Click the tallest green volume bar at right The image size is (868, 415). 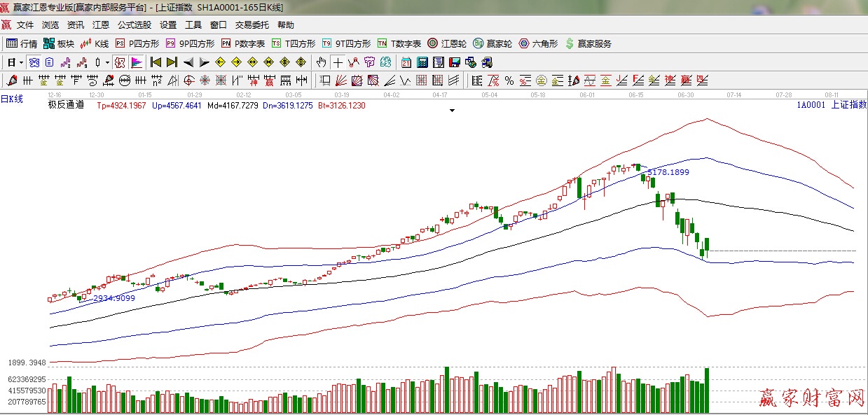click(707, 390)
